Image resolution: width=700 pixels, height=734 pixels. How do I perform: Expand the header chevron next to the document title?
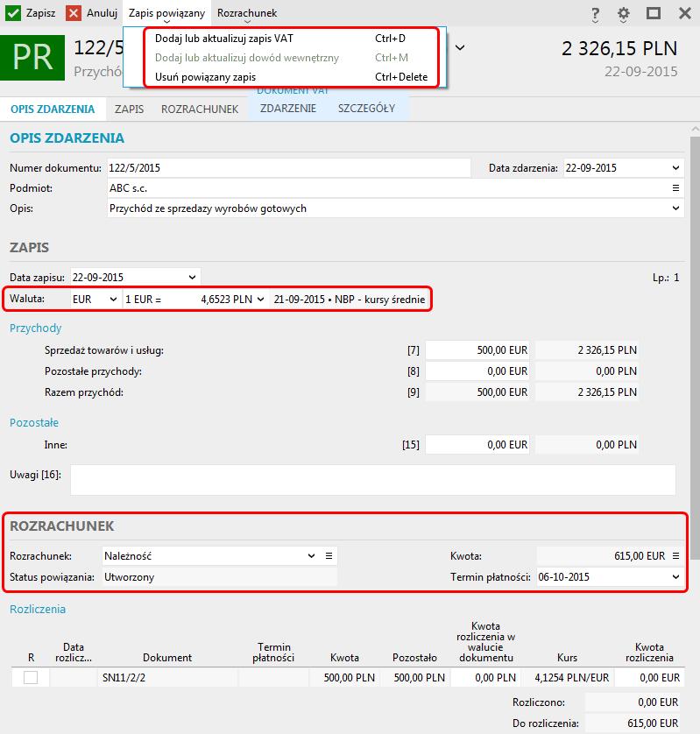[x=460, y=48]
